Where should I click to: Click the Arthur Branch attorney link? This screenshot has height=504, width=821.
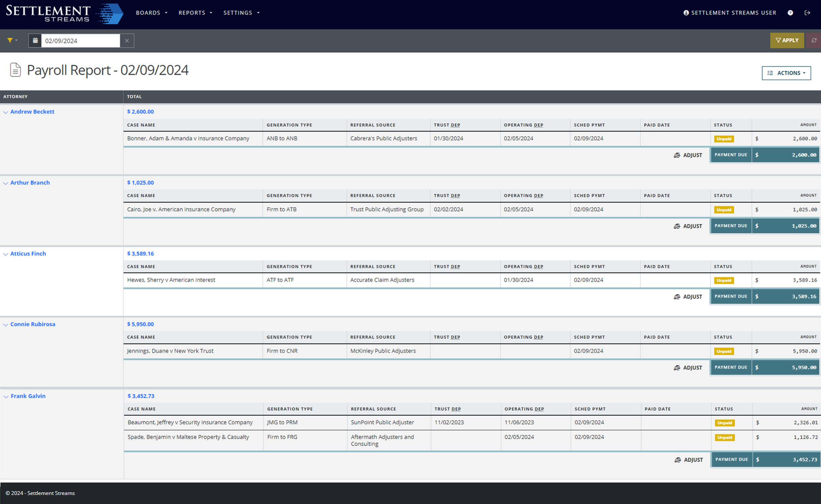(30, 183)
